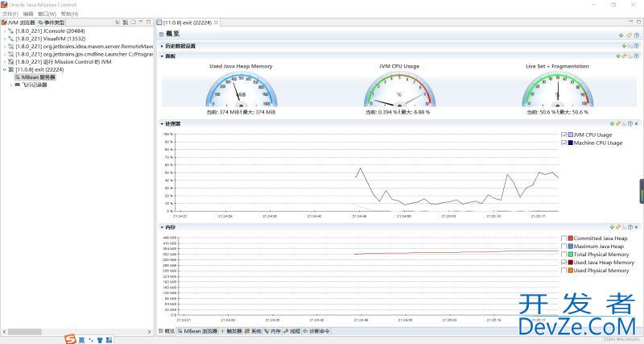
Task: Click the green add icon on the 概览 header
Action: 621,35
